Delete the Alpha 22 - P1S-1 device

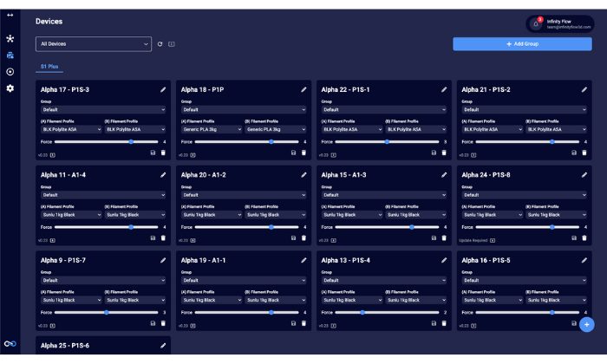click(444, 153)
